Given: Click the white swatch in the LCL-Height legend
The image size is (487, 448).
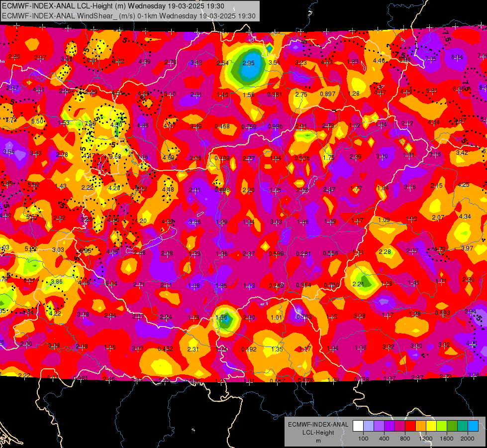Looking at the screenshot, I should pyautogui.click(x=358, y=426).
